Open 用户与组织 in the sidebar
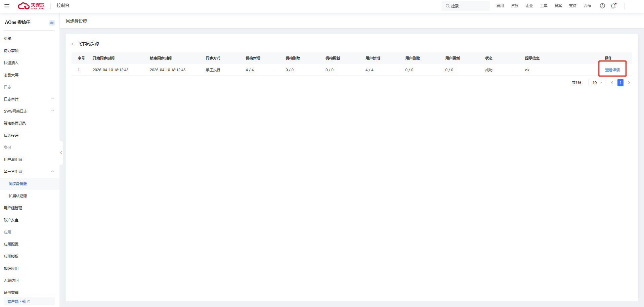 (13, 160)
